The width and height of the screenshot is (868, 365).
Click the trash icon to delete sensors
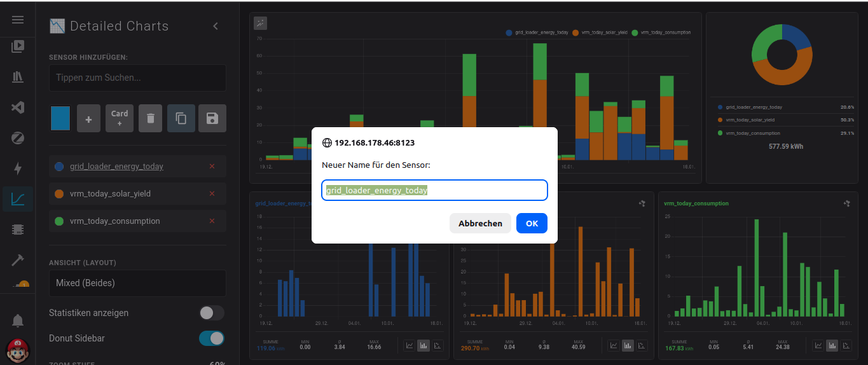pyautogui.click(x=150, y=118)
